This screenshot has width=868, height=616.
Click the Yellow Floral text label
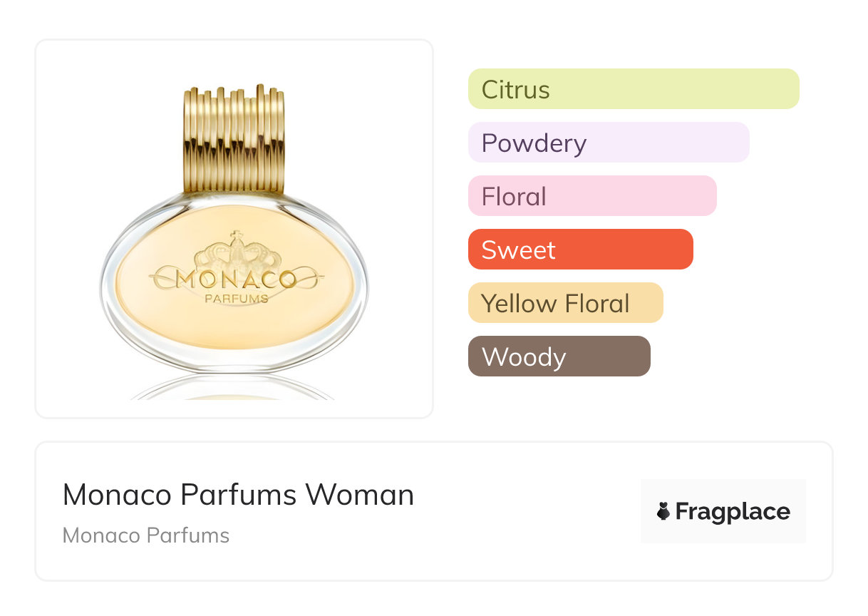pyautogui.click(x=555, y=304)
